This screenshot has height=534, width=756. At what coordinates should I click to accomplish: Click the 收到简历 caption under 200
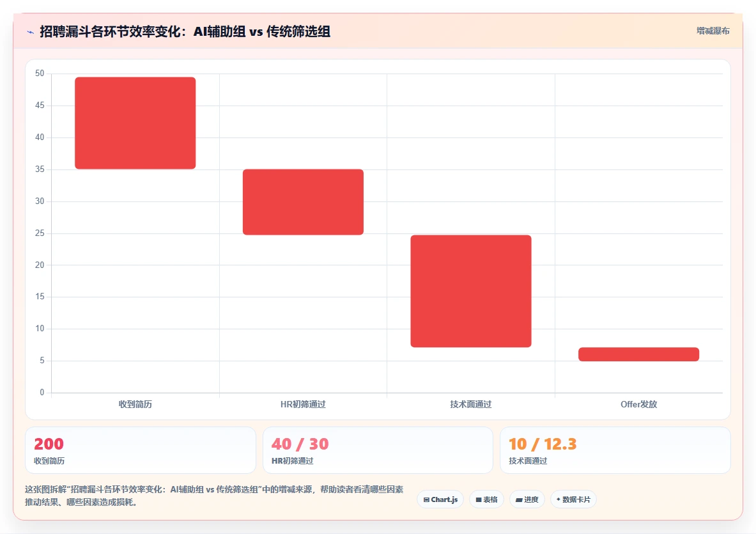point(49,460)
